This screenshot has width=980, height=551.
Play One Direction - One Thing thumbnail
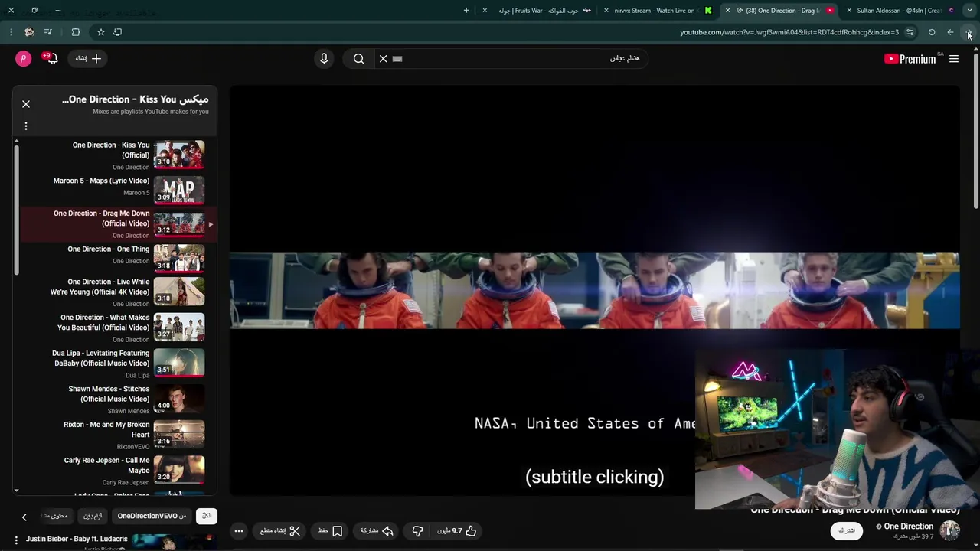[179, 258]
